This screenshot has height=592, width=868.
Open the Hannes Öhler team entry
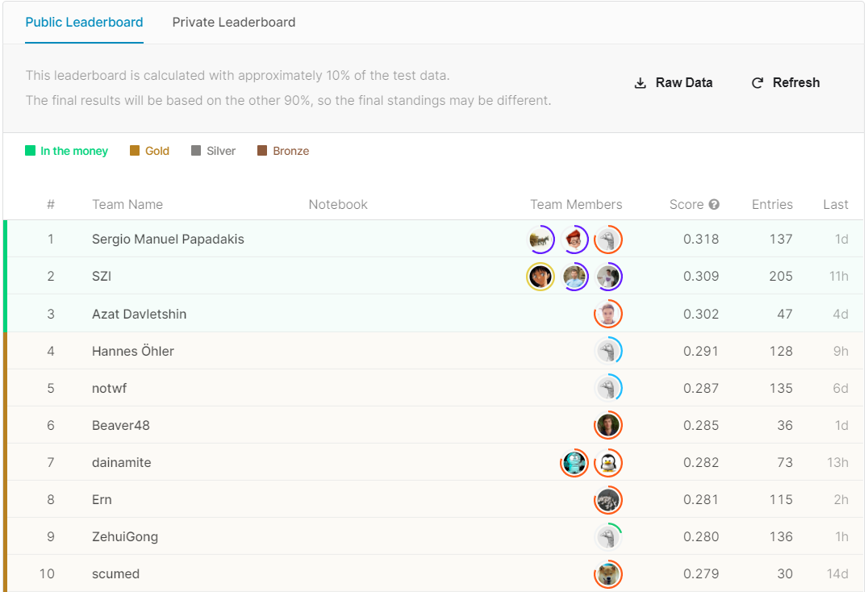point(133,351)
